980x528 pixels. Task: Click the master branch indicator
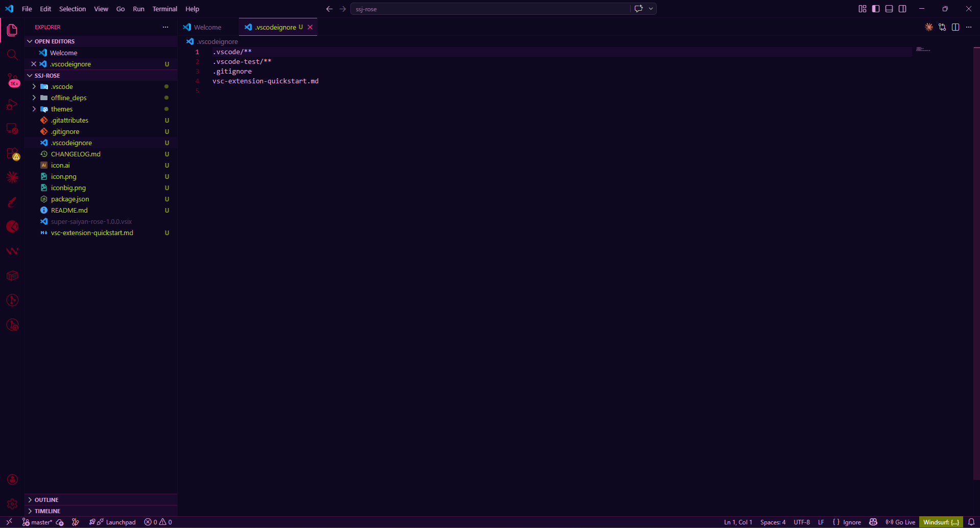coord(37,522)
